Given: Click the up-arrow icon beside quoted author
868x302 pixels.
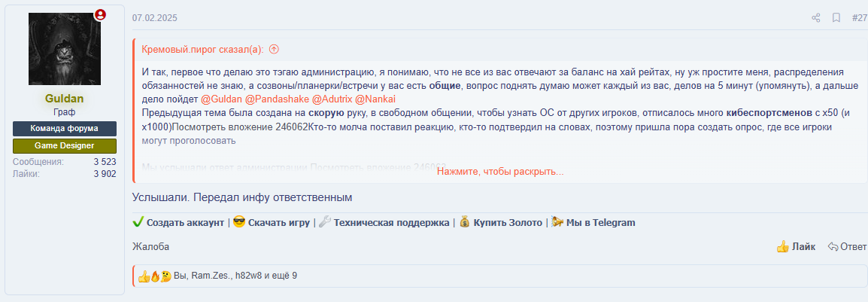Looking at the screenshot, I should tap(274, 50).
